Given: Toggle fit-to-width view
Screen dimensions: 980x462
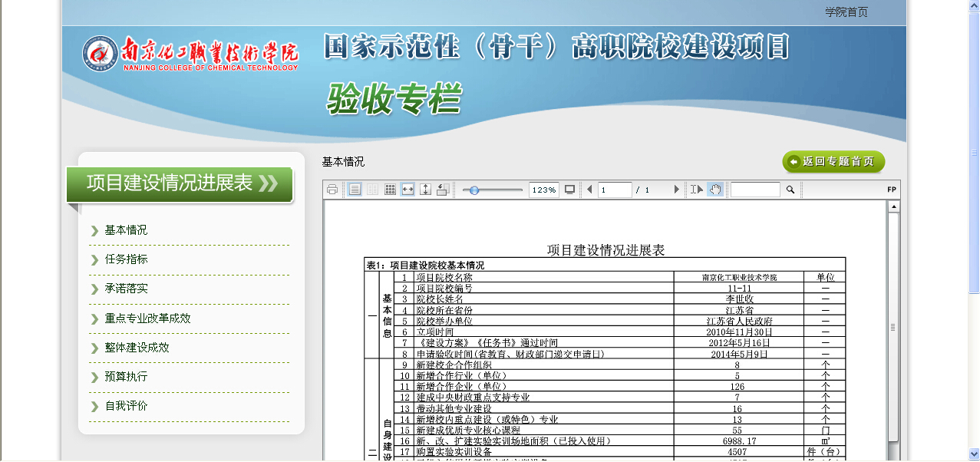Looking at the screenshot, I should tap(408, 190).
